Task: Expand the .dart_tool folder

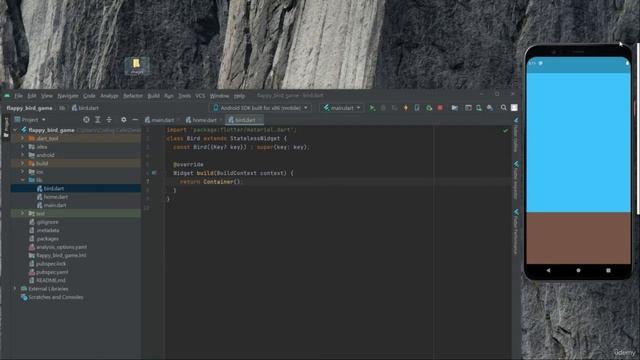Action: click(x=22, y=138)
